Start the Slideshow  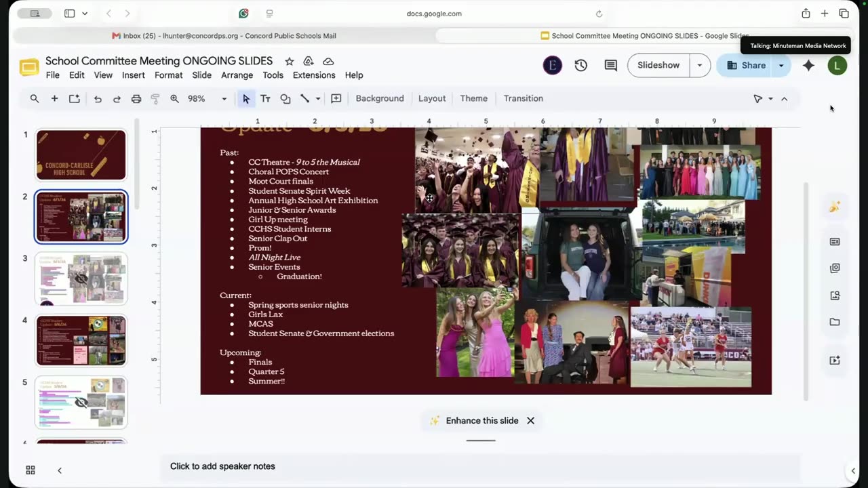click(658, 65)
